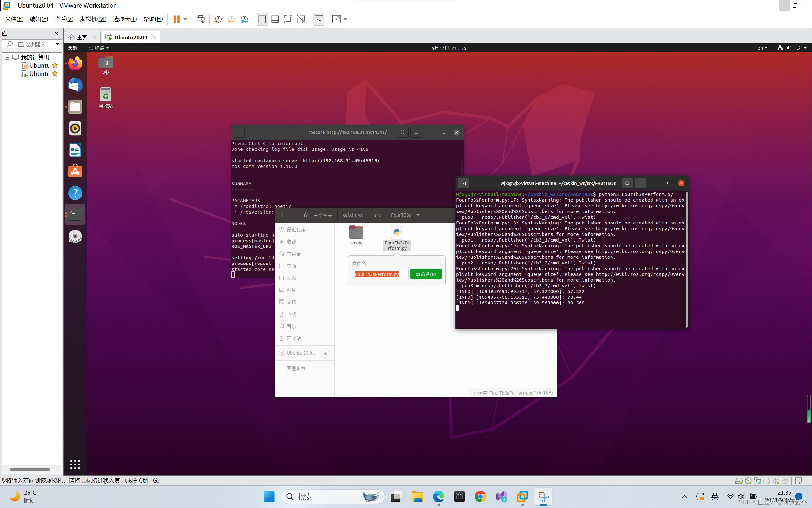This screenshot has width=812, height=508.
Task: Pause the virtual machine with the orange pause icon
Action: point(176,19)
